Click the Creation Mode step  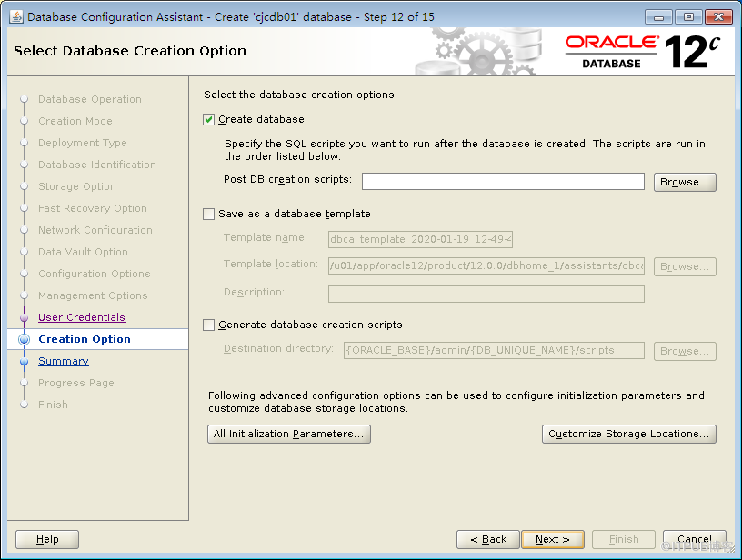75,121
